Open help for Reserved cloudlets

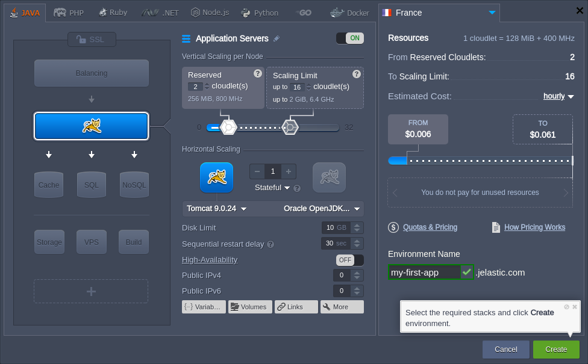pyautogui.click(x=258, y=73)
